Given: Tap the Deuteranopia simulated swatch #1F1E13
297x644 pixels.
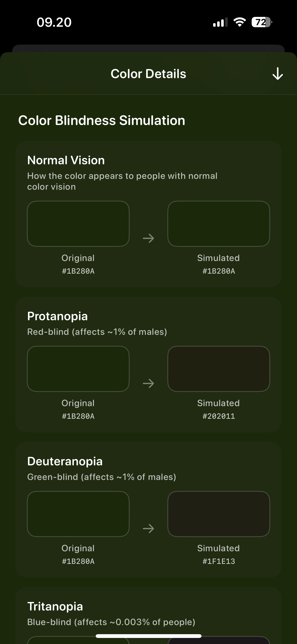Looking at the screenshot, I should tap(219, 514).
